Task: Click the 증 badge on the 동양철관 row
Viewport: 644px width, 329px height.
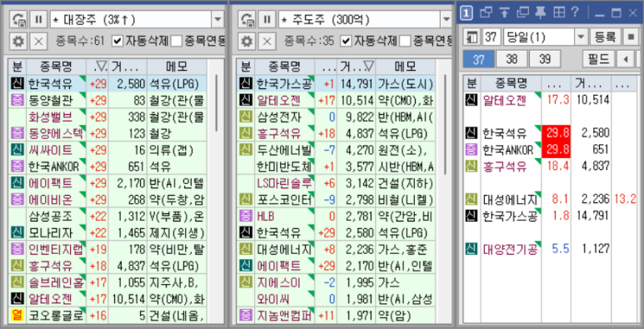Action: (x=17, y=100)
